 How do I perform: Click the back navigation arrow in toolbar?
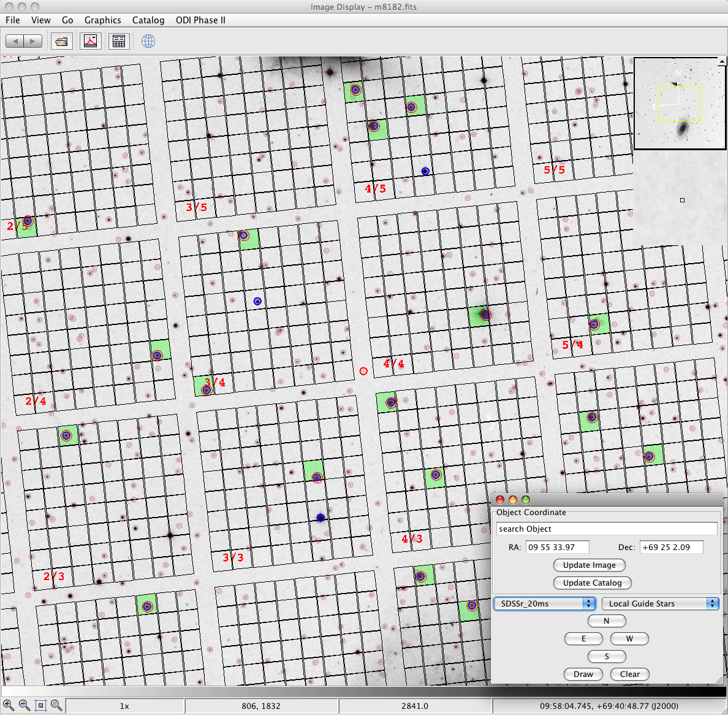(15, 41)
